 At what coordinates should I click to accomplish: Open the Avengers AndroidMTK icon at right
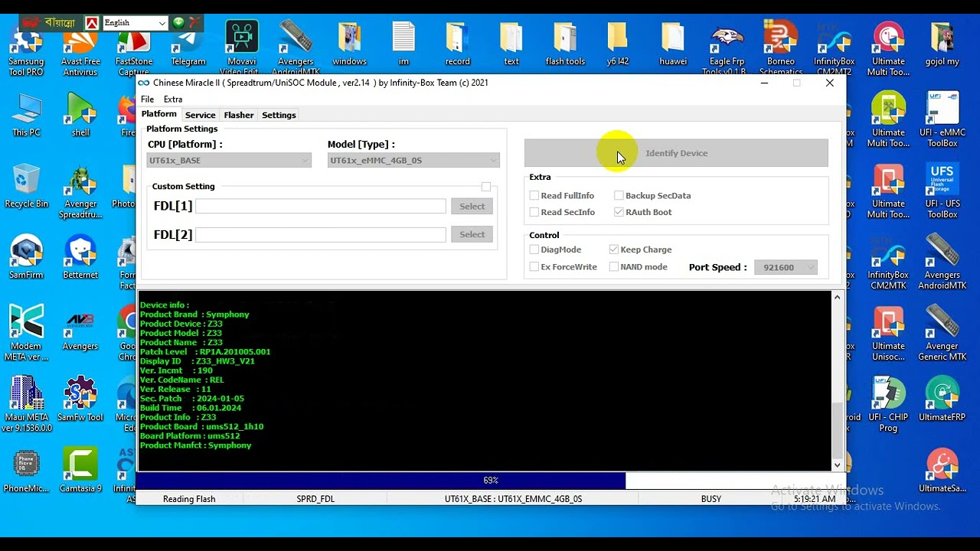point(942,262)
